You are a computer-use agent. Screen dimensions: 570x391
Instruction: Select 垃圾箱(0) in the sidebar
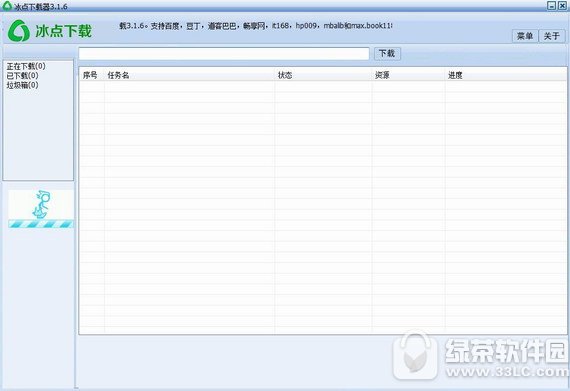[x=22, y=85]
